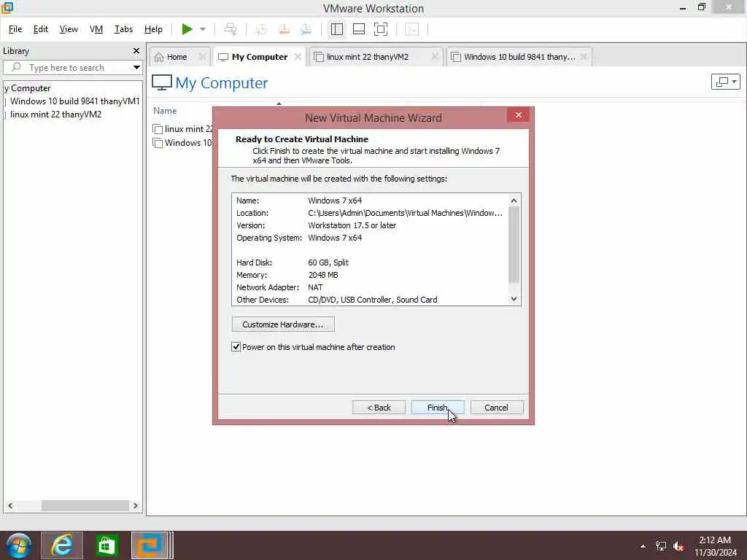Toggle the library sidebar view icon
747x560 pixels.
point(337,29)
